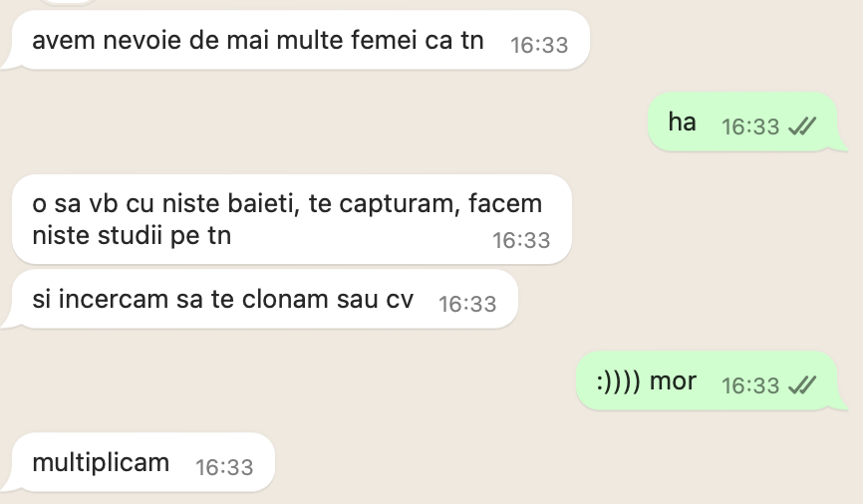Image resolution: width=863 pixels, height=504 pixels.
Task: Click "niste studii pe tn" message line
Action: pos(132,236)
